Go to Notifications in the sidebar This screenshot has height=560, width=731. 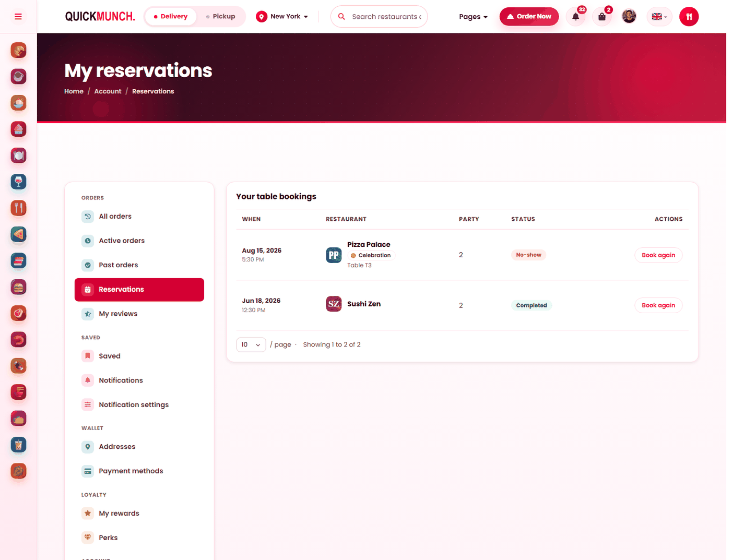coord(139,380)
